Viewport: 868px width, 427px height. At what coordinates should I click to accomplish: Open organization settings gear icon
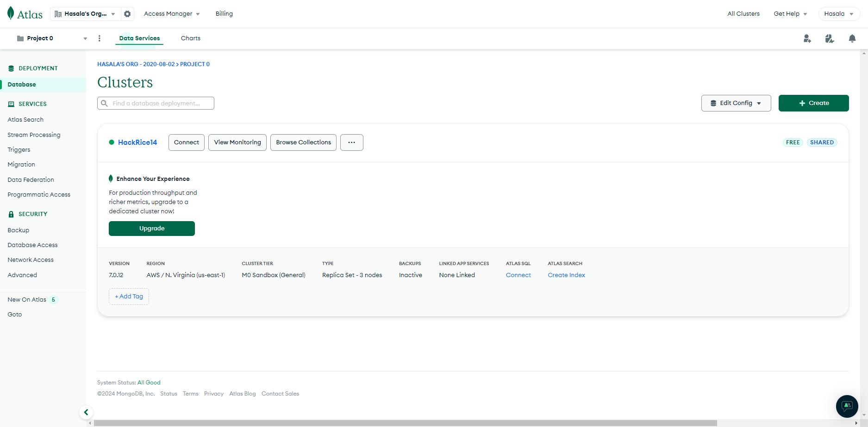click(127, 14)
